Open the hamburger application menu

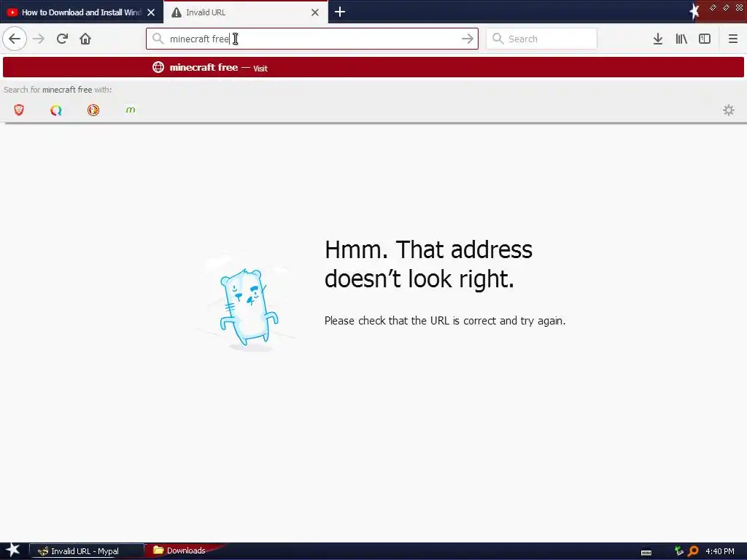(732, 39)
